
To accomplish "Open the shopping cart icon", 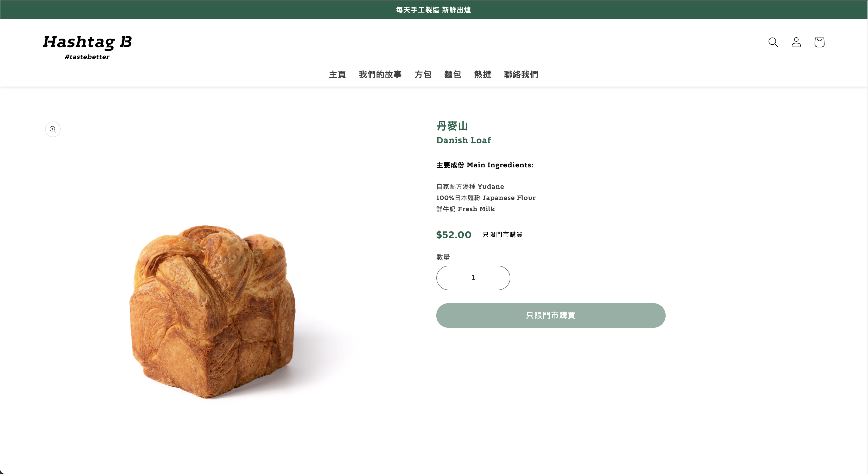I will pyautogui.click(x=819, y=42).
